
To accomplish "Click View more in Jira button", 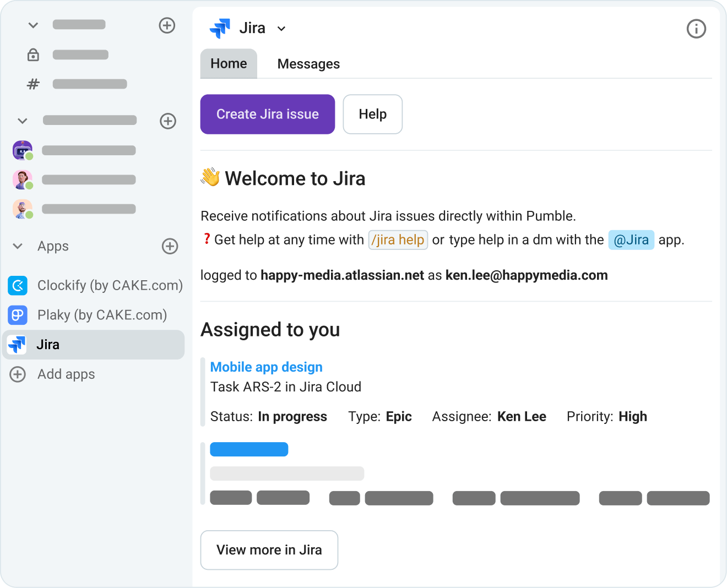I will 269,550.
